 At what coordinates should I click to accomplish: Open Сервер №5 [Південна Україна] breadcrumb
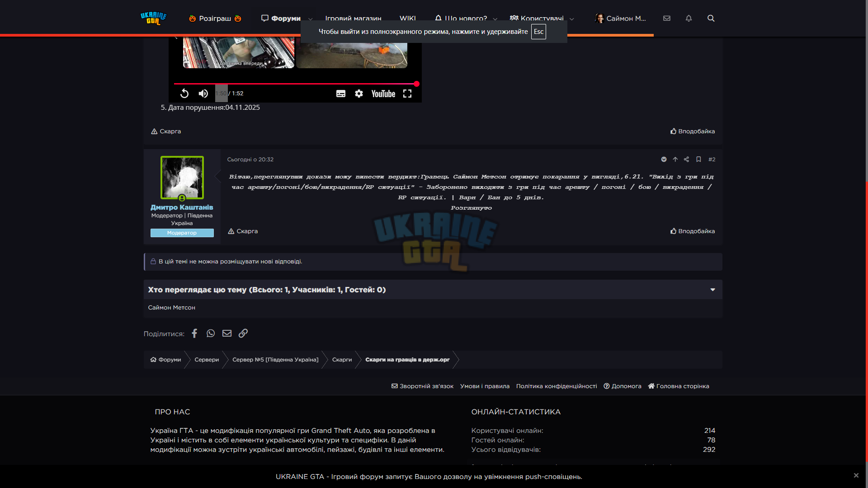pos(275,360)
